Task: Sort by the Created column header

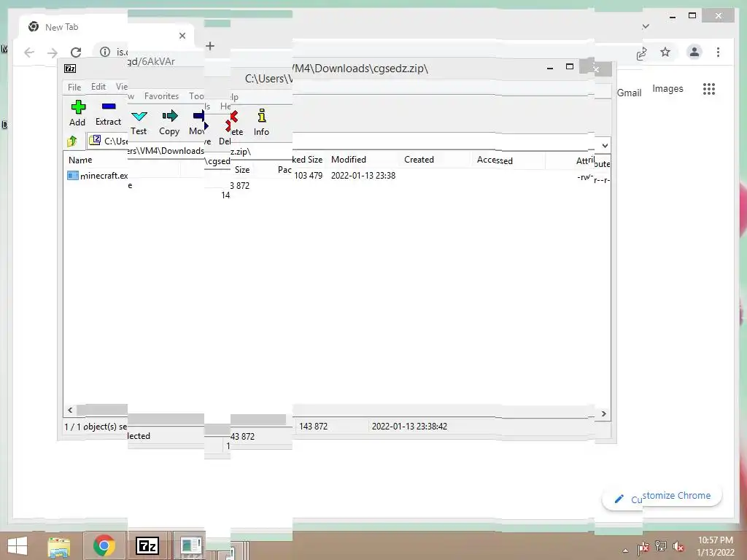Action: click(419, 160)
